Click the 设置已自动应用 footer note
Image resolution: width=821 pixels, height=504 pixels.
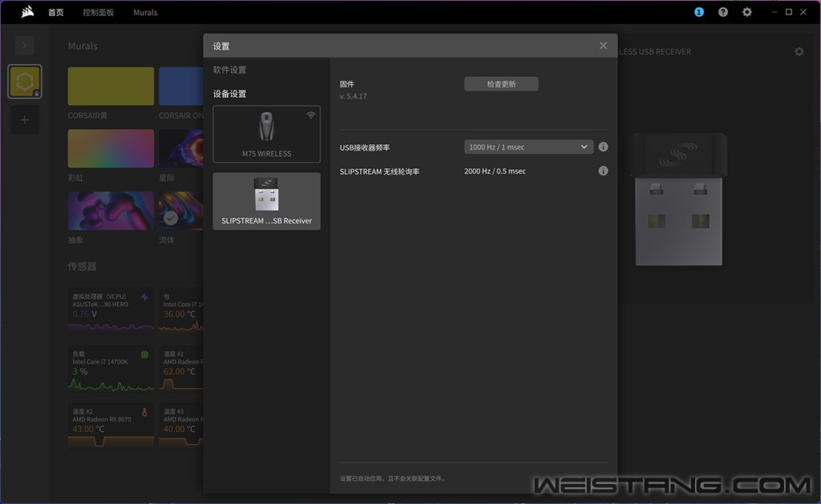393,478
